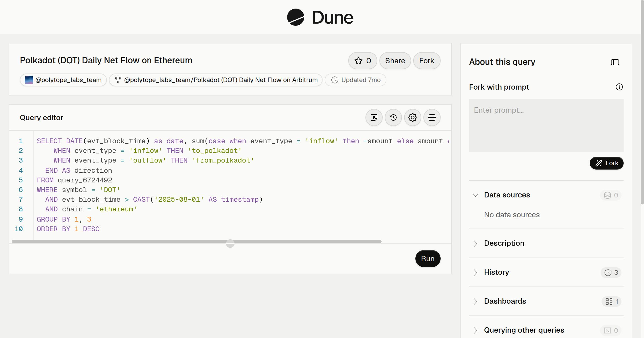Click the Dune wordmark text
Image resolution: width=644 pixels, height=338 pixels.
pyautogui.click(x=332, y=17)
